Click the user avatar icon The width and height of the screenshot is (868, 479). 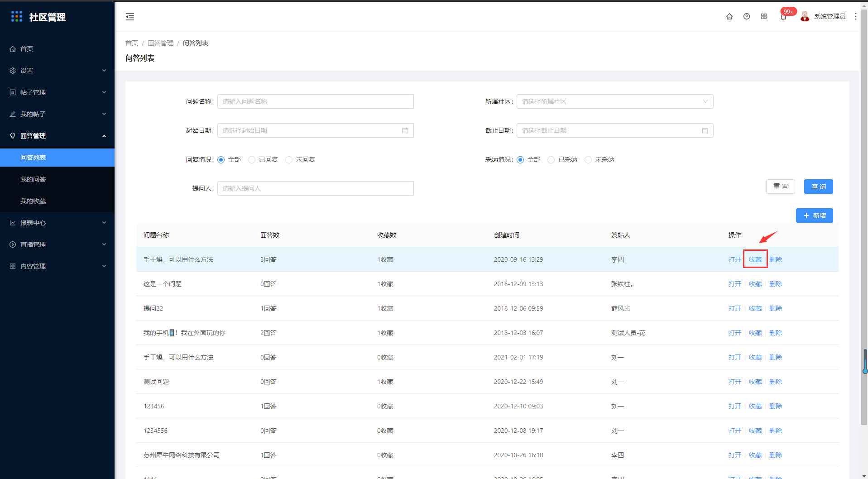pos(805,16)
